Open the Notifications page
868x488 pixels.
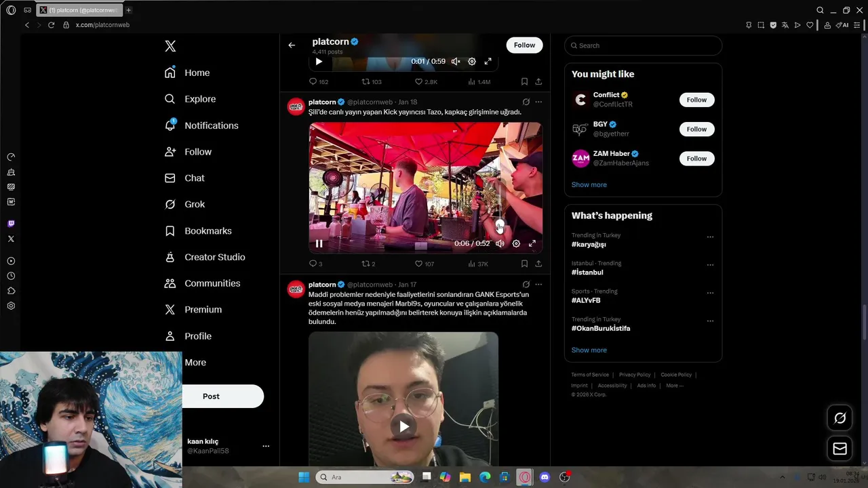(x=201, y=125)
